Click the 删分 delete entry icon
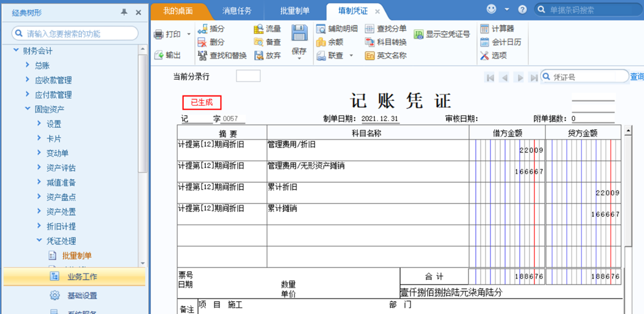This screenshot has width=644, height=314. (202, 42)
